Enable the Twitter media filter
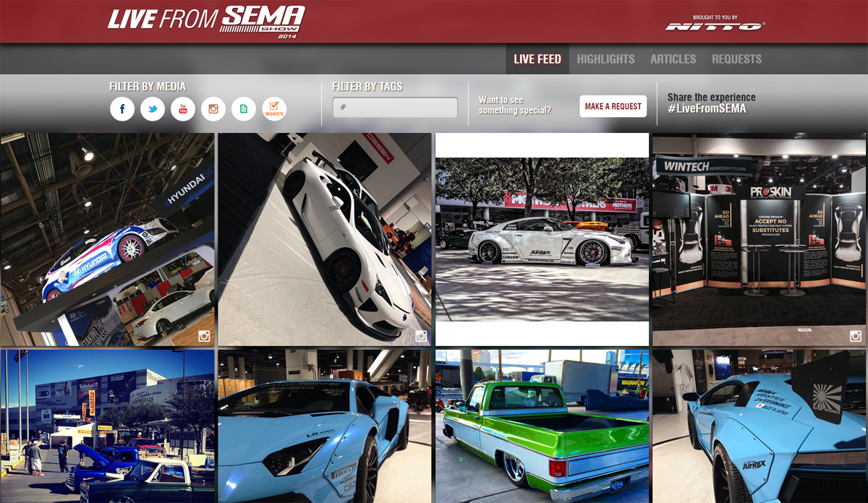The image size is (868, 503). point(153,109)
